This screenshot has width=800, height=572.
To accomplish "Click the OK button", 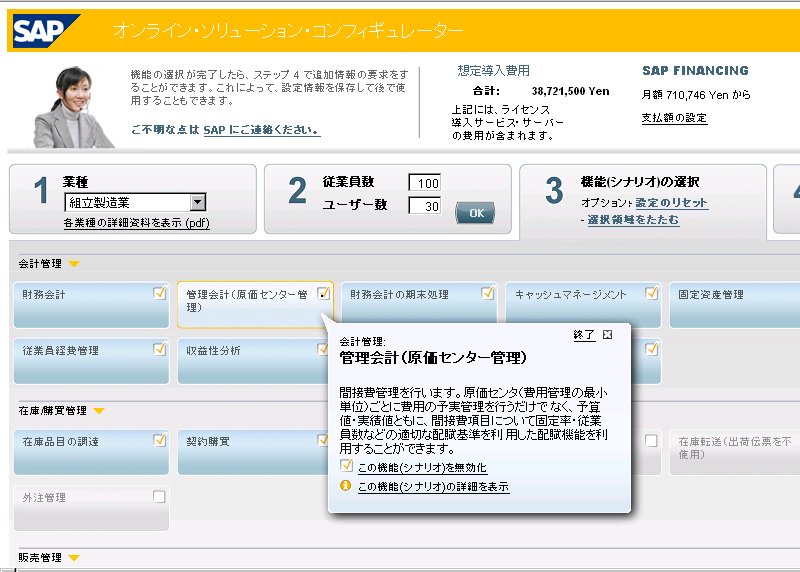I will pos(475,213).
